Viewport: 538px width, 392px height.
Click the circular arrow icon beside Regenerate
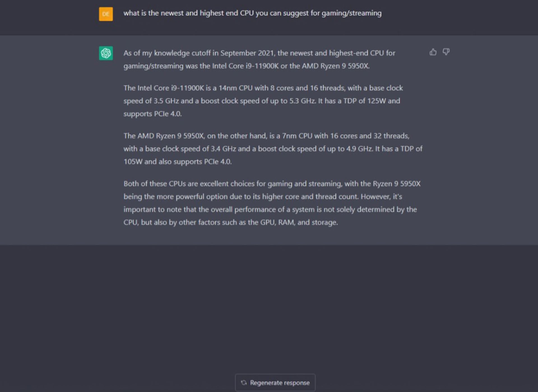point(244,382)
